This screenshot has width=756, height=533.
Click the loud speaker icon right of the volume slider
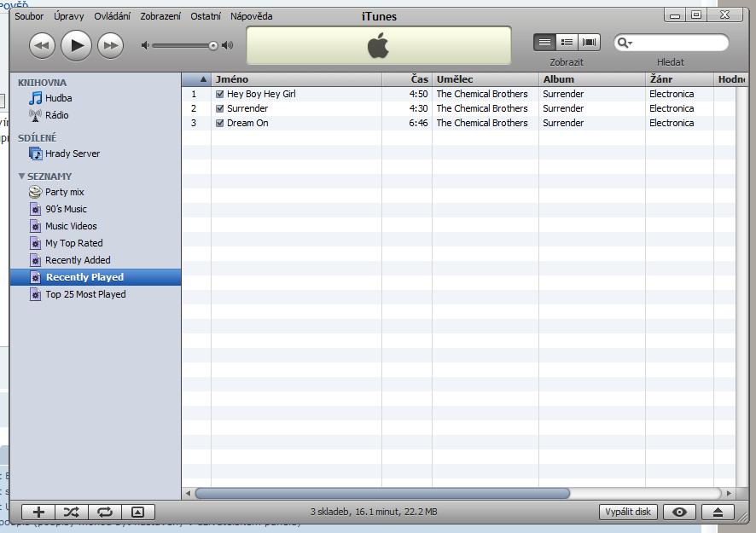coord(228,45)
